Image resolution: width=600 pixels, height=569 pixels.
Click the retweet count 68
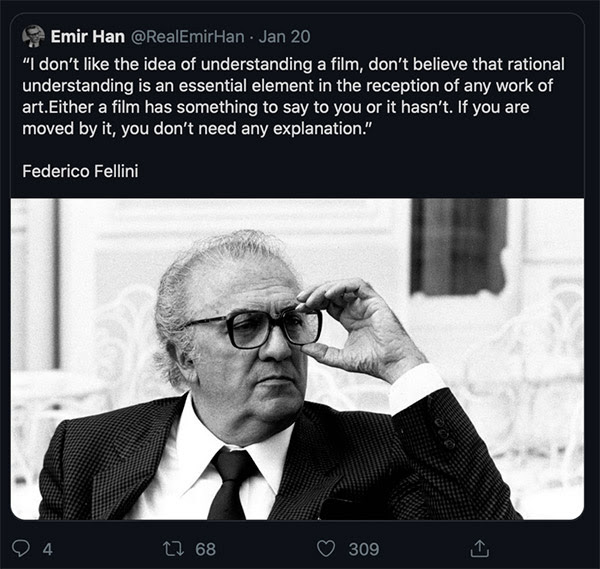point(205,549)
